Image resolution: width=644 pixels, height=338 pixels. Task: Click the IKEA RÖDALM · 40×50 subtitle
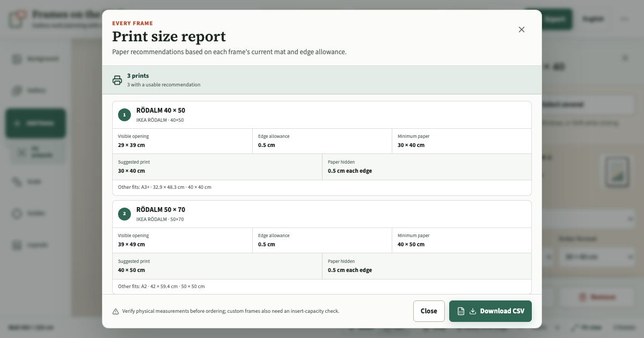(x=160, y=120)
